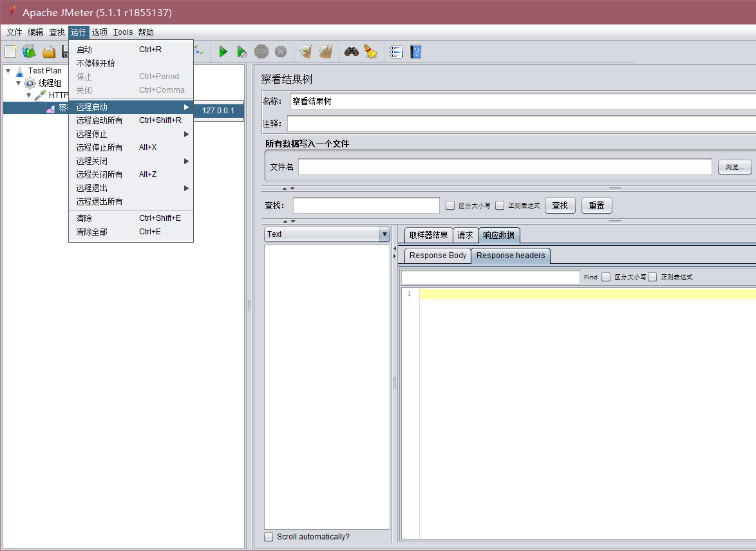Open the Templates toolbar icon
The width and height of the screenshot is (756, 551).
point(30,51)
